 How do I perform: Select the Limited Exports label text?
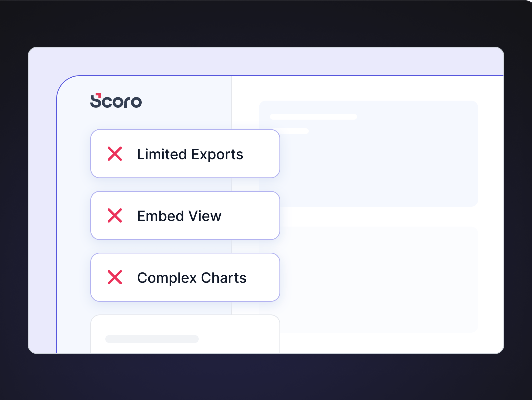(x=190, y=154)
